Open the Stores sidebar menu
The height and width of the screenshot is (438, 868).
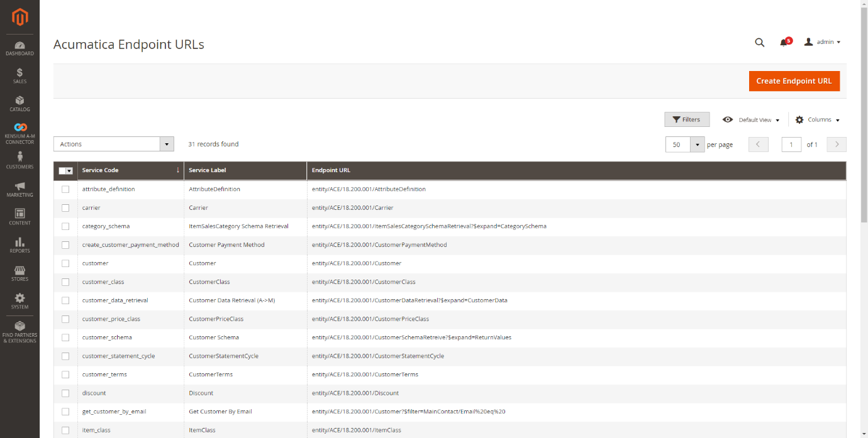coord(19,273)
